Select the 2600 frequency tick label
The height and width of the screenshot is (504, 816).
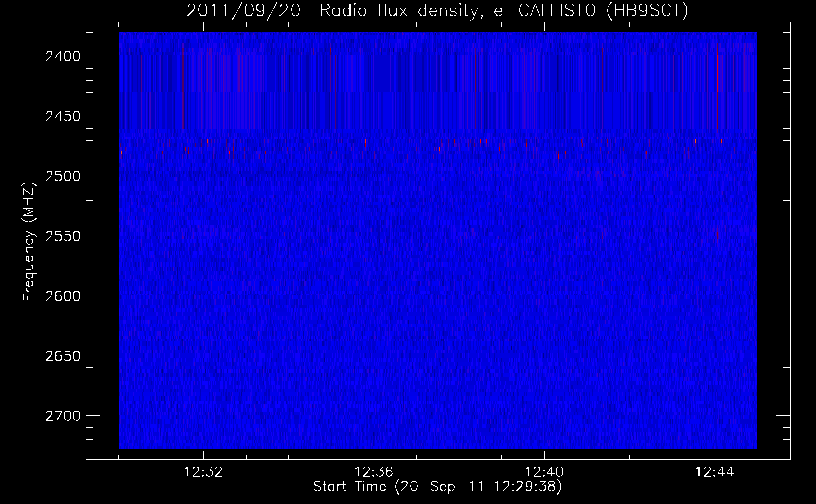point(63,296)
